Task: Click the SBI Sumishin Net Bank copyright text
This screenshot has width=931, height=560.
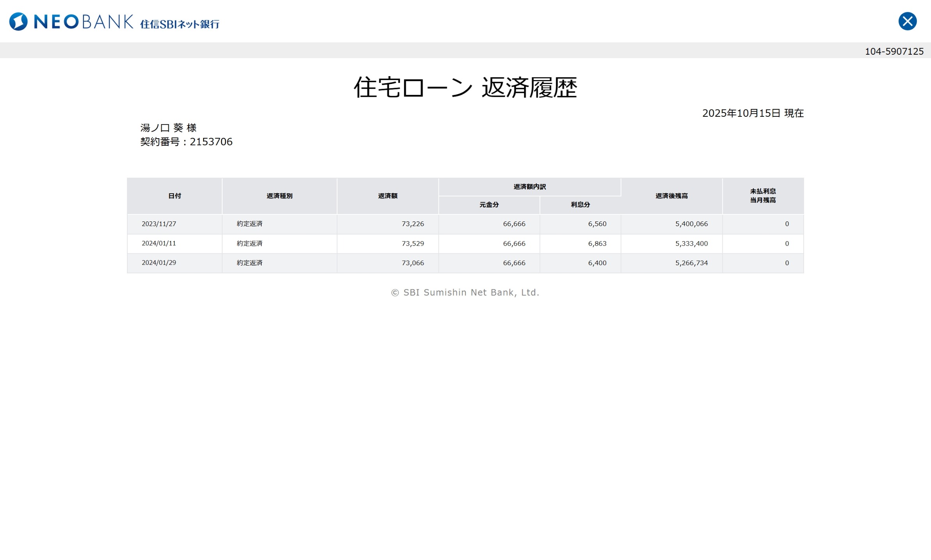Action: [465, 292]
